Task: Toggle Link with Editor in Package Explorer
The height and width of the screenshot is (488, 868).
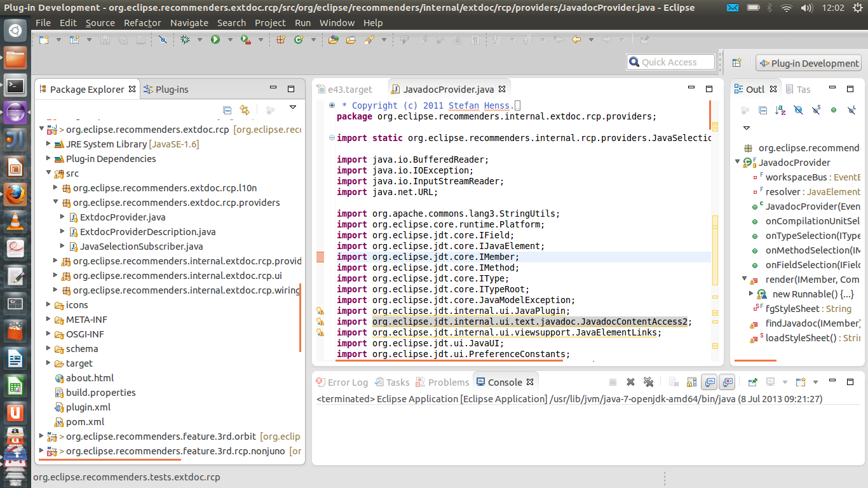Action: 245,110
